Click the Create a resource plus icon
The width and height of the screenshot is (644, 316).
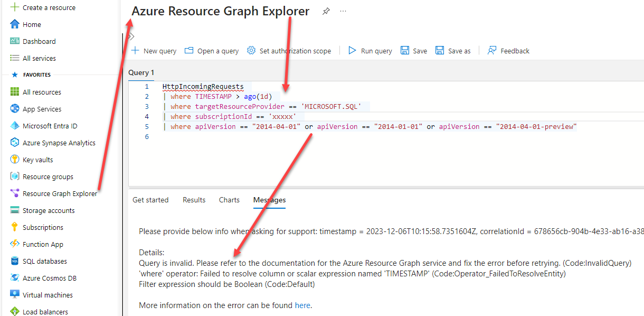[x=15, y=7]
